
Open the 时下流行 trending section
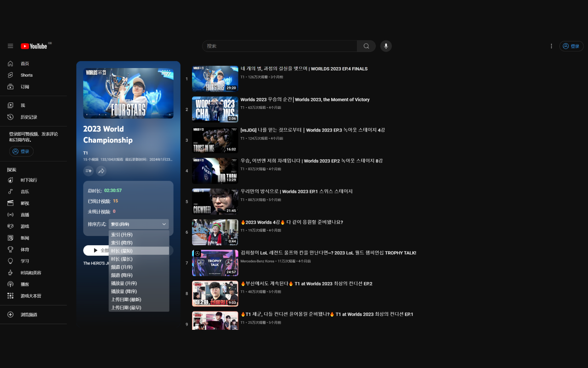point(30,179)
